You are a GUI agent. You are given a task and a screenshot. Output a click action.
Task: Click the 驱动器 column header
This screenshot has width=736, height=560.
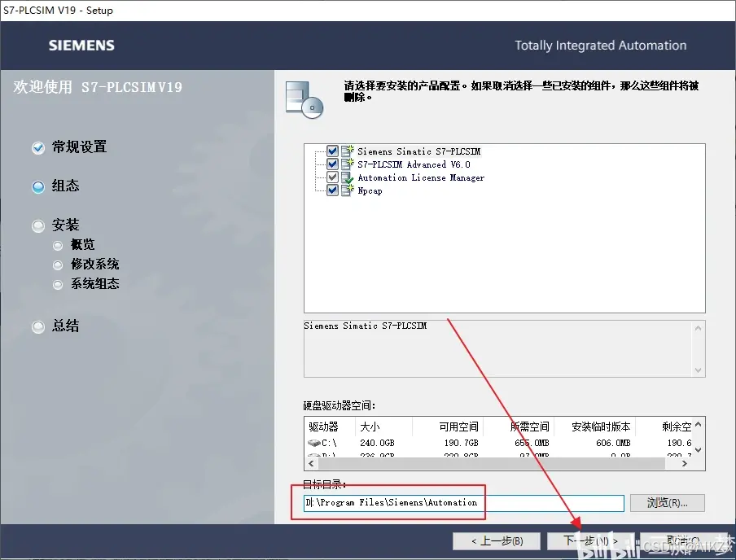(329, 427)
